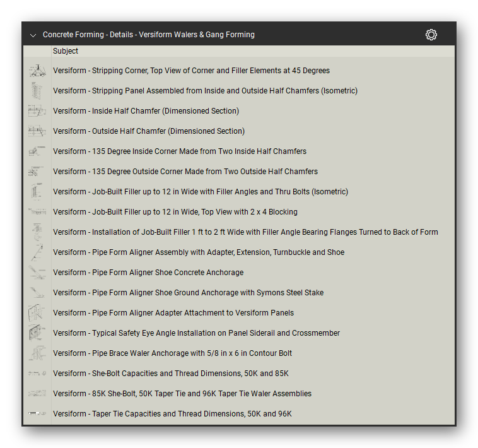This screenshot has width=478, height=448.
Task: Open thumbnail for Aligner Shoe Concrete Anchorage
Action: tap(37, 272)
